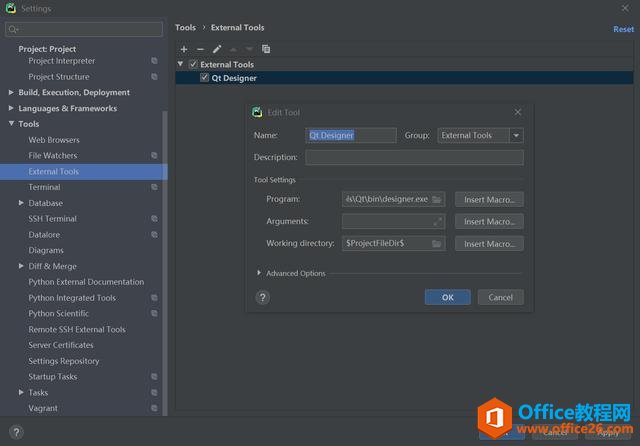640x446 pixels.
Task: Open help at bottom of Settings window
Action: click(16, 432)
